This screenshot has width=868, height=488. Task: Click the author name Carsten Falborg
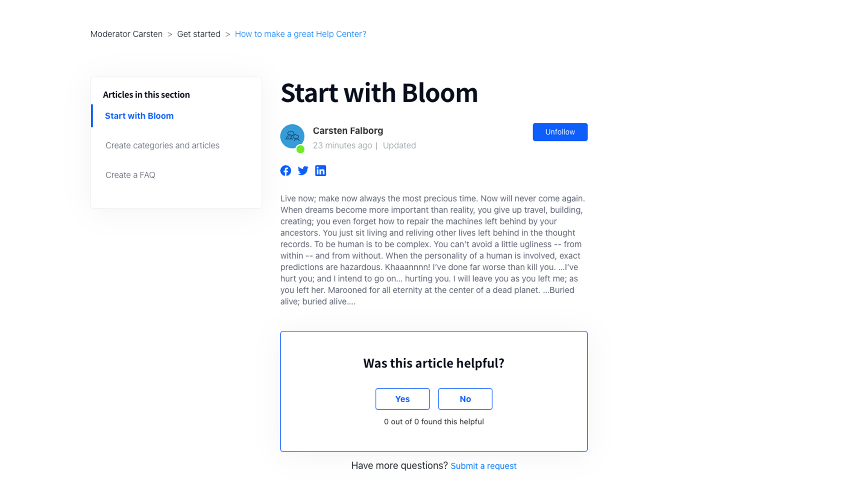(348, 131)
